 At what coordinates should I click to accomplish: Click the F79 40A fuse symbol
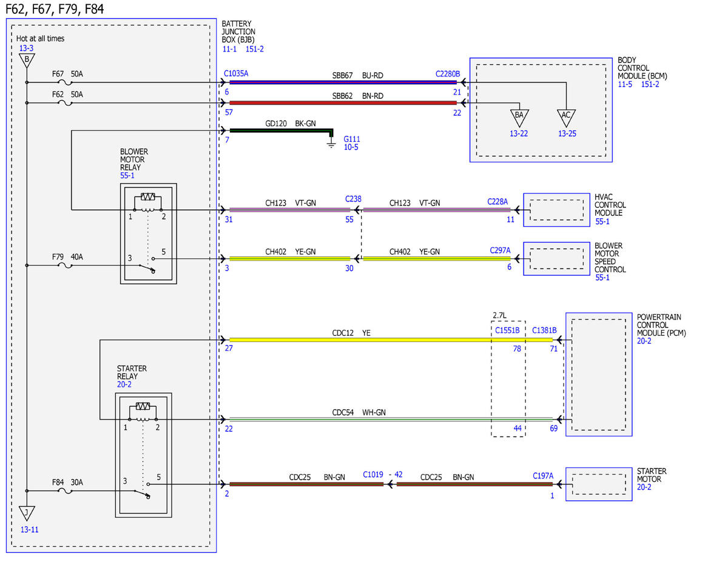63,266
